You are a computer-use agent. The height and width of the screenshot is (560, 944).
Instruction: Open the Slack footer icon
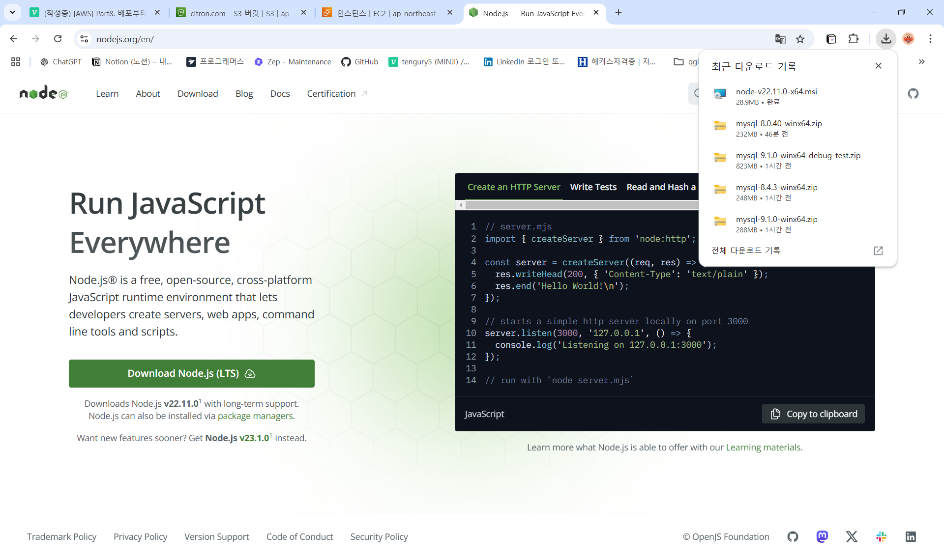[881, 536]
